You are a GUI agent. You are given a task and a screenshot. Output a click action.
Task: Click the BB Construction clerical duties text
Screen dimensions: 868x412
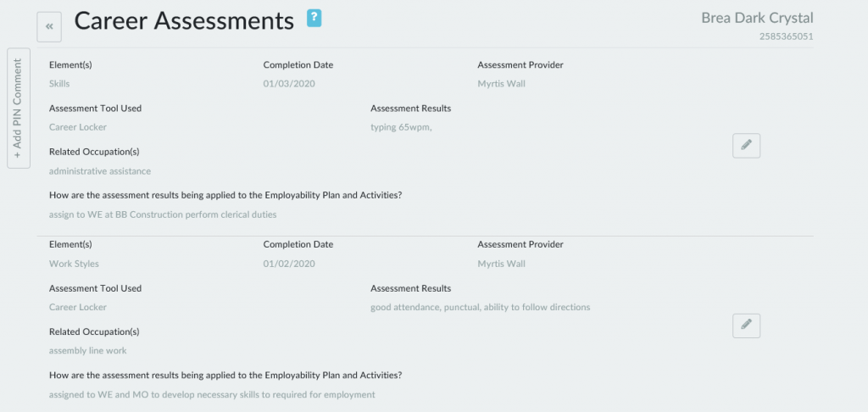tap(163, 214)
